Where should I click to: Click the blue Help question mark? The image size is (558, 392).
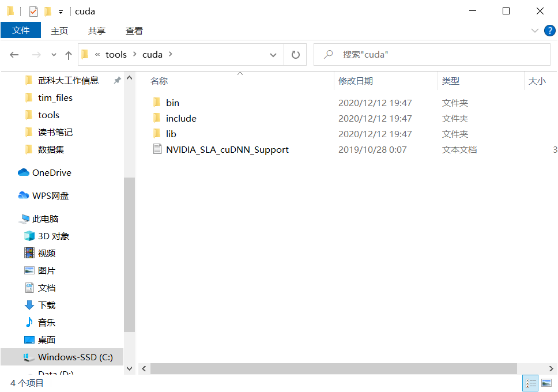(549, 31)
